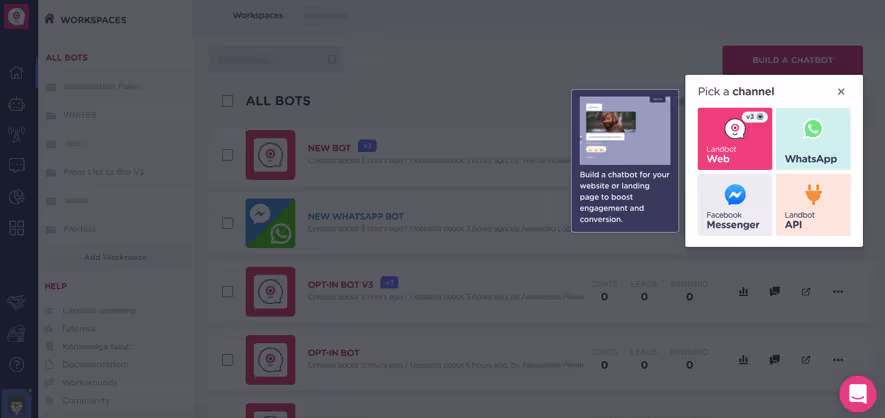Open the NEW WHATSAPP BOT name link
Viewport: 885px width, 418px height.
[356, 216]
